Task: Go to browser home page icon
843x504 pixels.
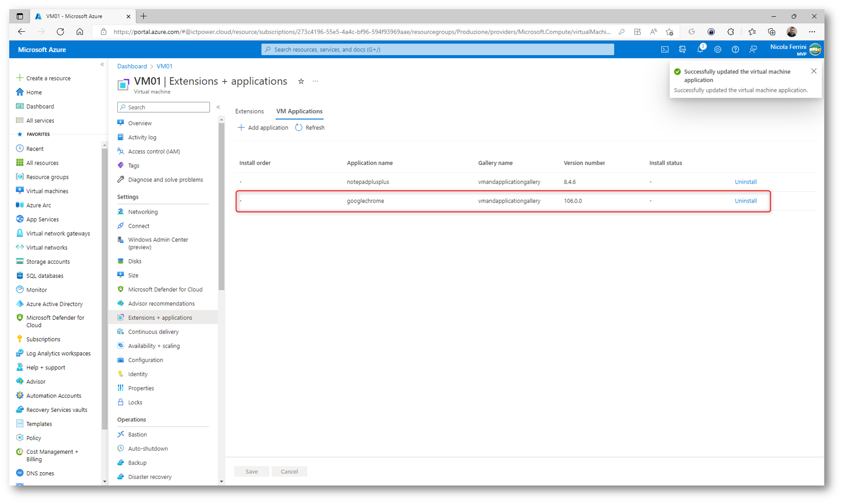Action: point(80,32)
